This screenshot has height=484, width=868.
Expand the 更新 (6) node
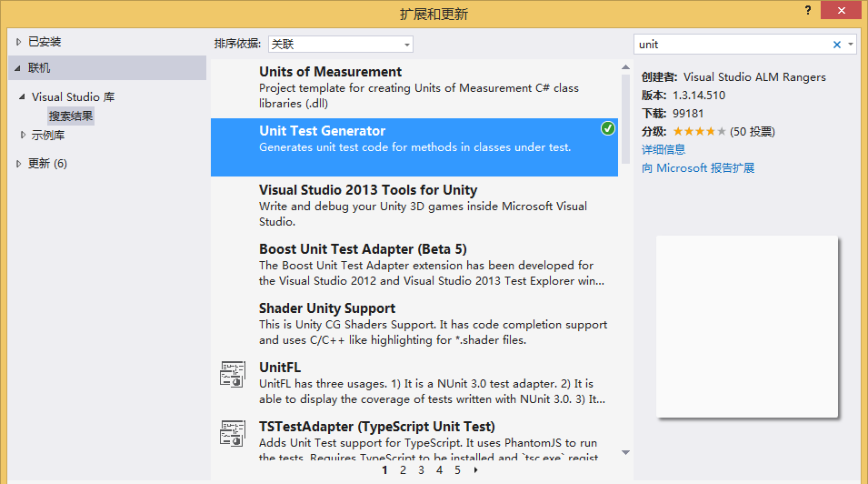click(18, 164)
